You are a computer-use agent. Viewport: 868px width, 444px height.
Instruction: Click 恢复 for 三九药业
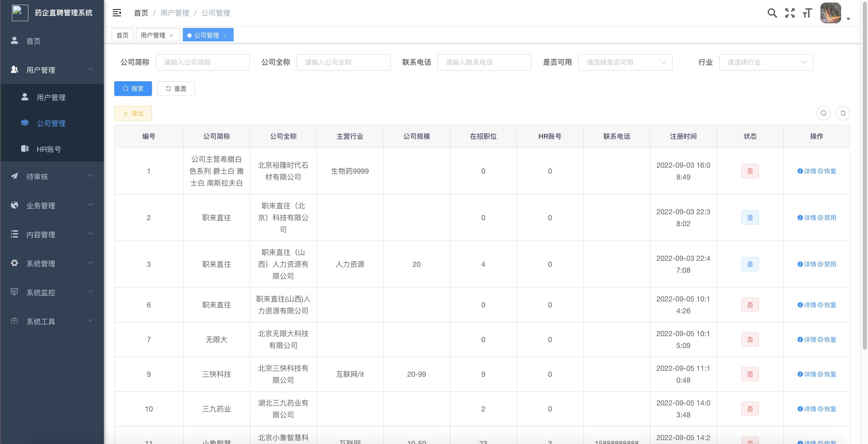[x=827, y=409]
